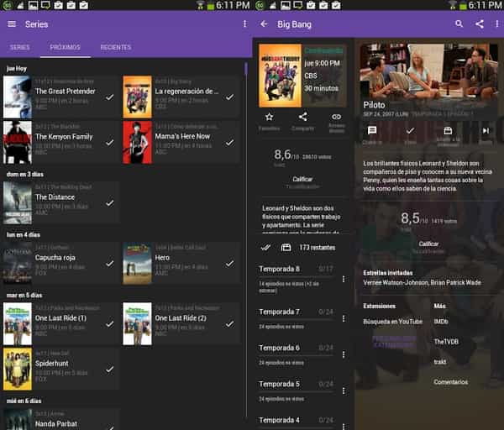Tap the share icon in top bar
Screen dimensions: 504x430
(x=480, y=24)
